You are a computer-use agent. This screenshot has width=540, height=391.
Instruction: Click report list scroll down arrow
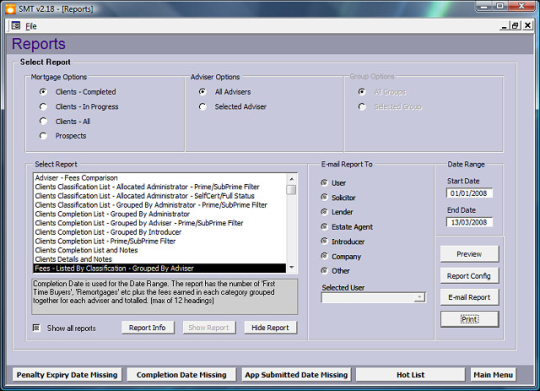pos(291,268)
